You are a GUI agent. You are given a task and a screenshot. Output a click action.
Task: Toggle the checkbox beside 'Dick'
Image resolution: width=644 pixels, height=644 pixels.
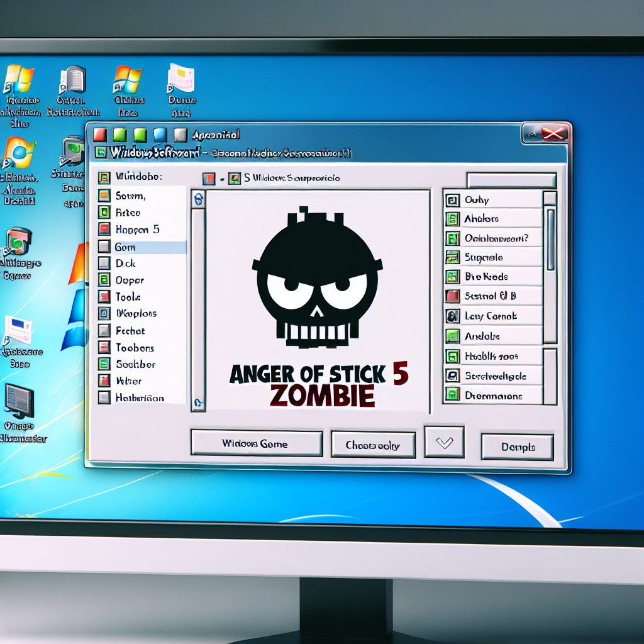pyautogui.click(x=104, y=264)
